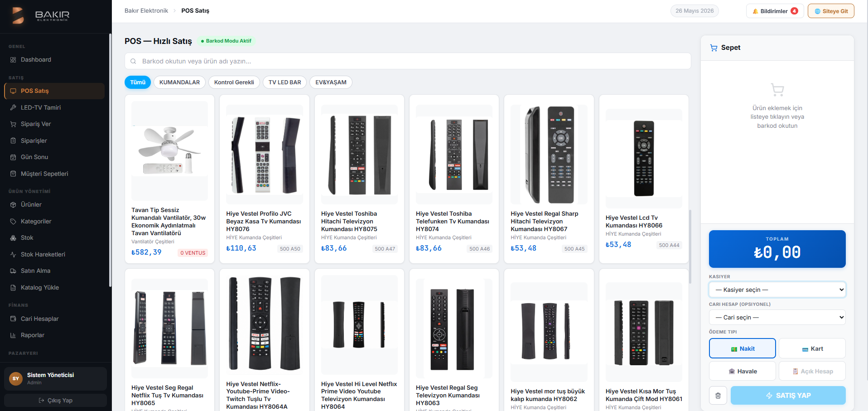Click the 0 VENTUS stock label
The height and width of the screenshot is (411, 868).
(x=193, y=253)
